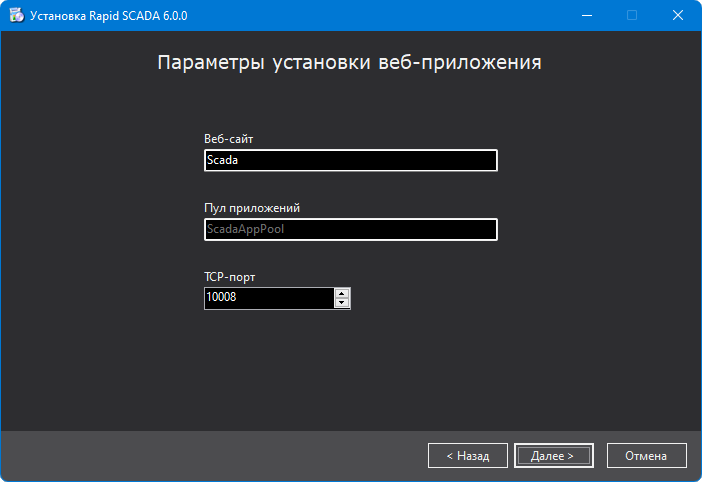Click the Пул приложений label
Viewport: 702px width, 482px height.
[252, 208]
